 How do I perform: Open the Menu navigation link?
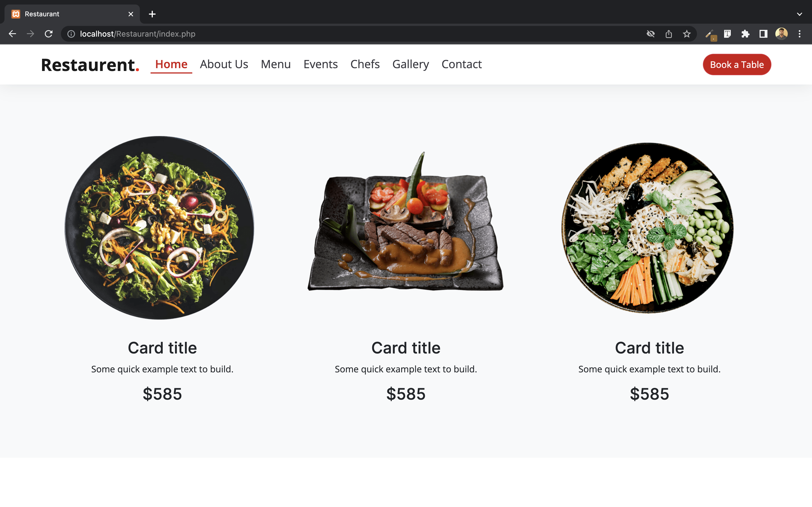click(x=276, y=64)
